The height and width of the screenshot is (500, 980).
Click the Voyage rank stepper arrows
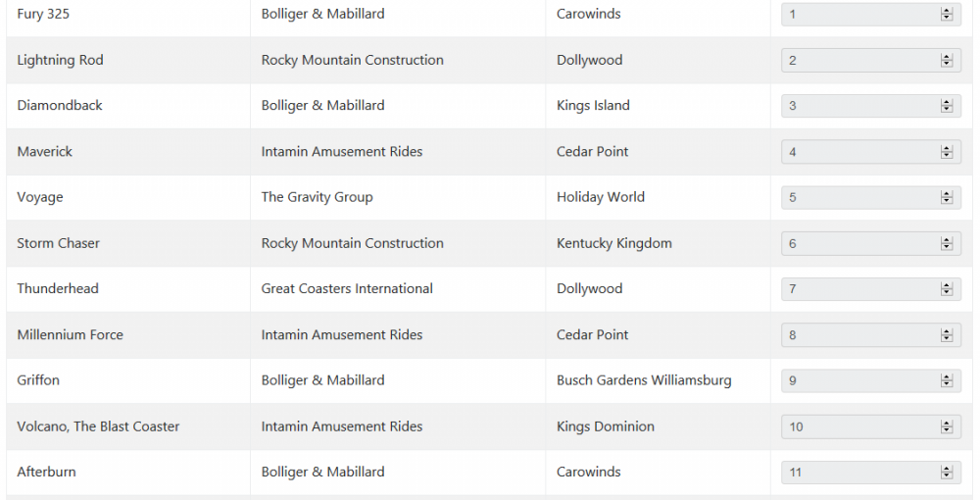click(946, 198)
